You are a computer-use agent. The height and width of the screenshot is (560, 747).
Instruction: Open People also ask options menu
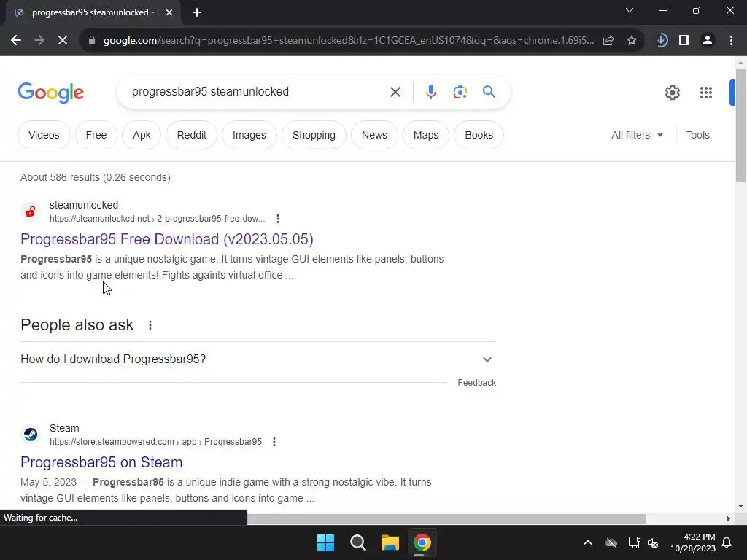pyautogui.click(x=150, y=325)
